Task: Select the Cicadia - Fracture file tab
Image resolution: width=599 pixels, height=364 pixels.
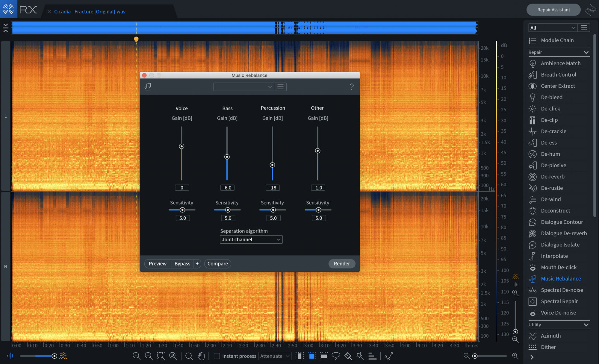Action: click(90, 12)
